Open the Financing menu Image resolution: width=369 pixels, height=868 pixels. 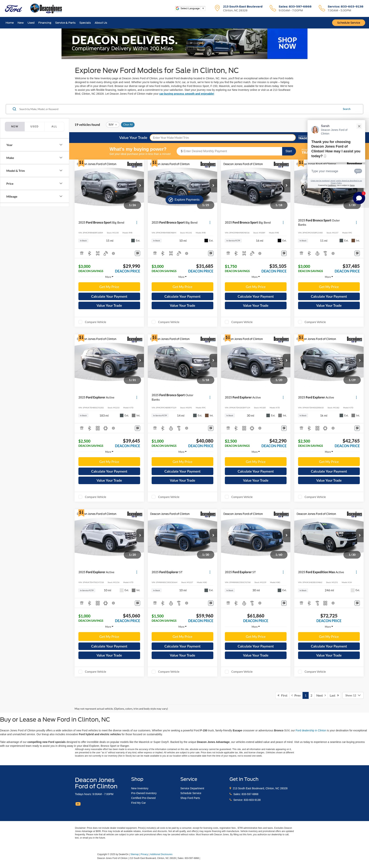pos(45,23)
